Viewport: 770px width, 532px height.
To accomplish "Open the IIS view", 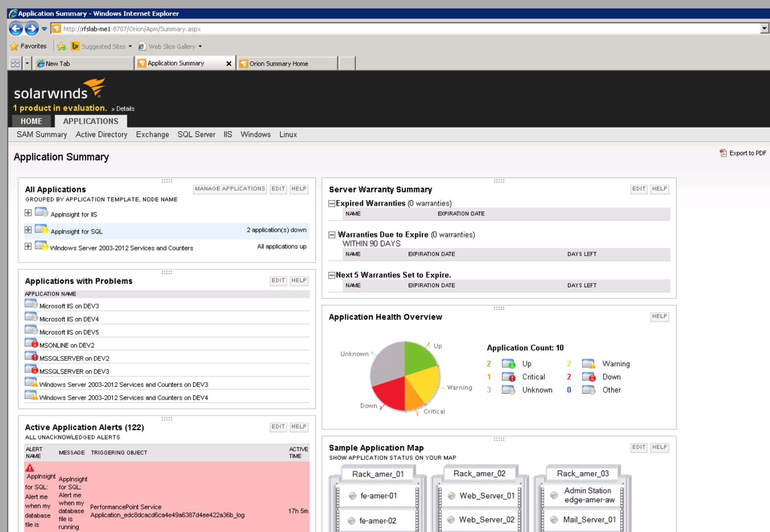I will point(228,134).
